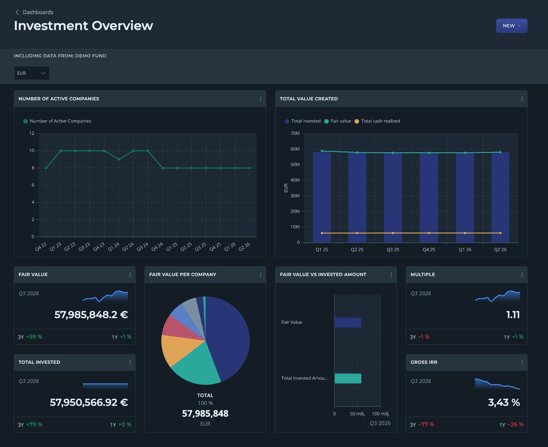Image resolution: width=548 pixels, height=447 pixels.
Task: Click the back chevron beside Dashboards
Action: click(17, 12)
